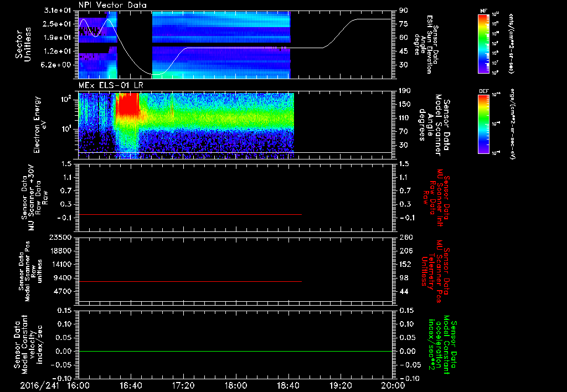
Task: Click the 16:40 time tick label
Action: [131, 385]
